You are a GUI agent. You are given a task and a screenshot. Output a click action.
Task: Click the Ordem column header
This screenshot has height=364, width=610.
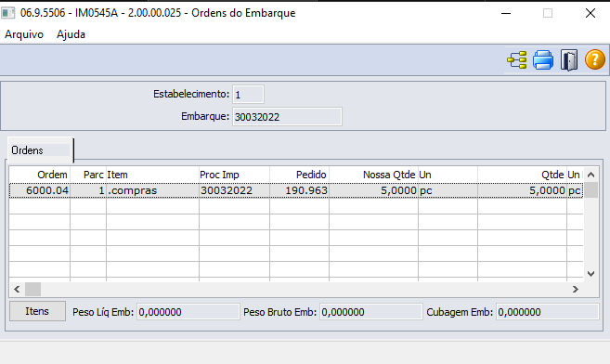[40, 175]
